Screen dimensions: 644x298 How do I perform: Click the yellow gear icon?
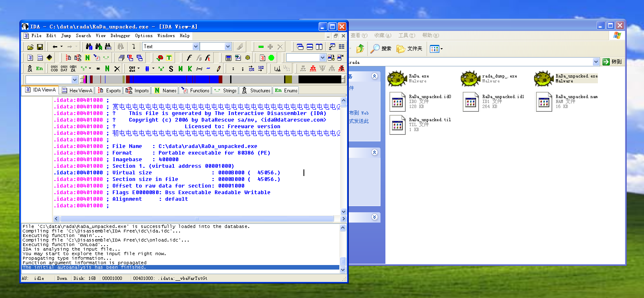248,58
